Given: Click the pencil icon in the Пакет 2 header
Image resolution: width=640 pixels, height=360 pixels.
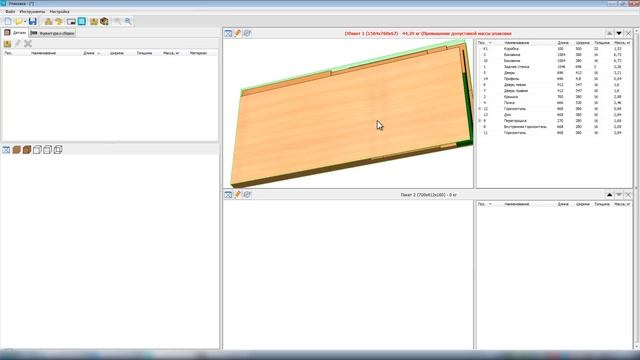Looking at the screenshot, I should 238,195.
